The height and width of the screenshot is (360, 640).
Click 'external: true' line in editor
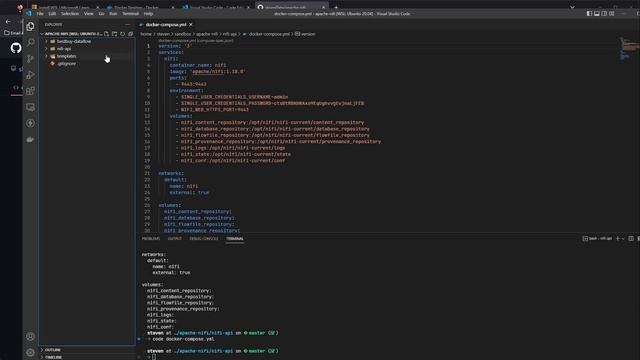click(189, 193)
